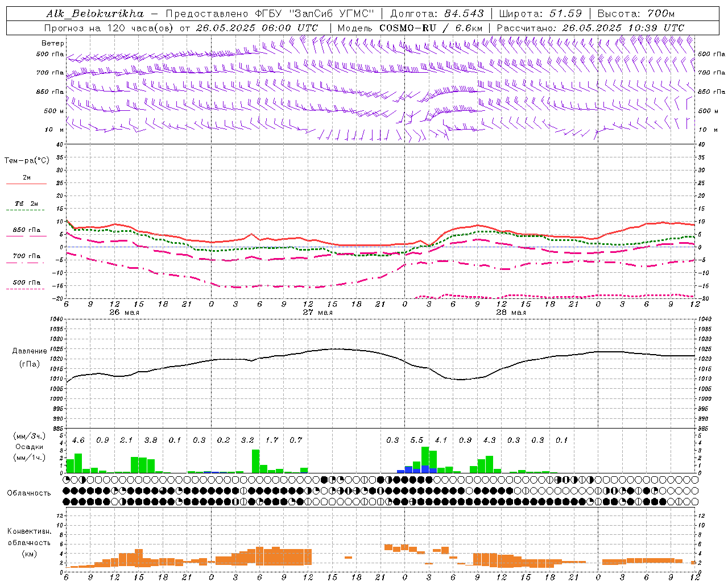
Task: Click the 28 мая date label
Action: [x=511, y=312]
